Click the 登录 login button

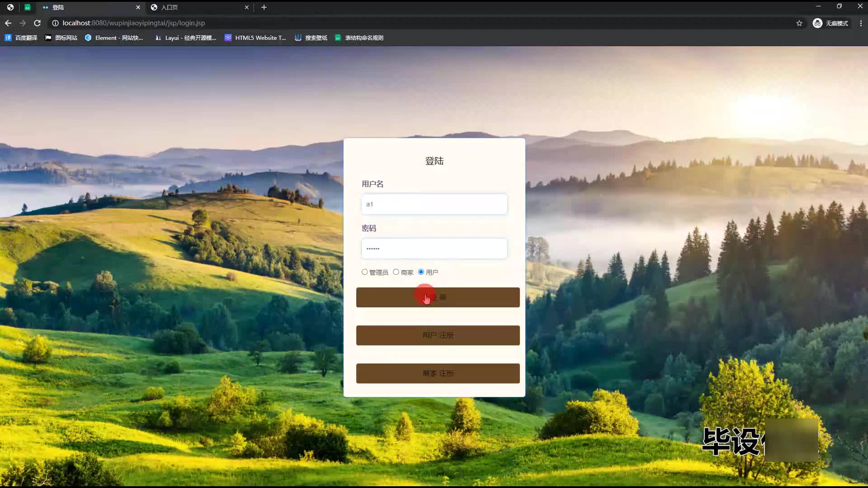point(438,297)
